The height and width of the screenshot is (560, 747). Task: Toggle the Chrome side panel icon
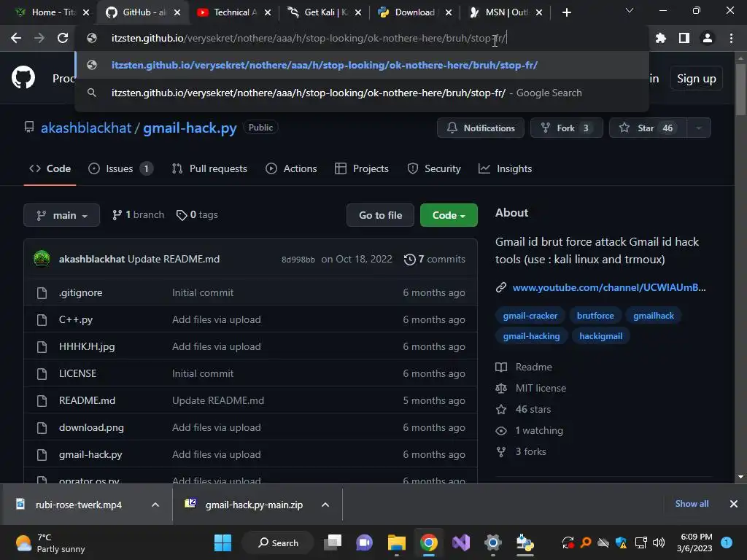pyautogui.click(x=684, y=38)
